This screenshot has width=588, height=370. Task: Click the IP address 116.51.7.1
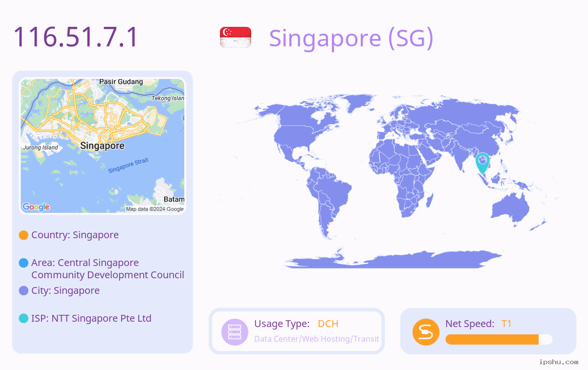pyautogui.click(x=76, y=37)
